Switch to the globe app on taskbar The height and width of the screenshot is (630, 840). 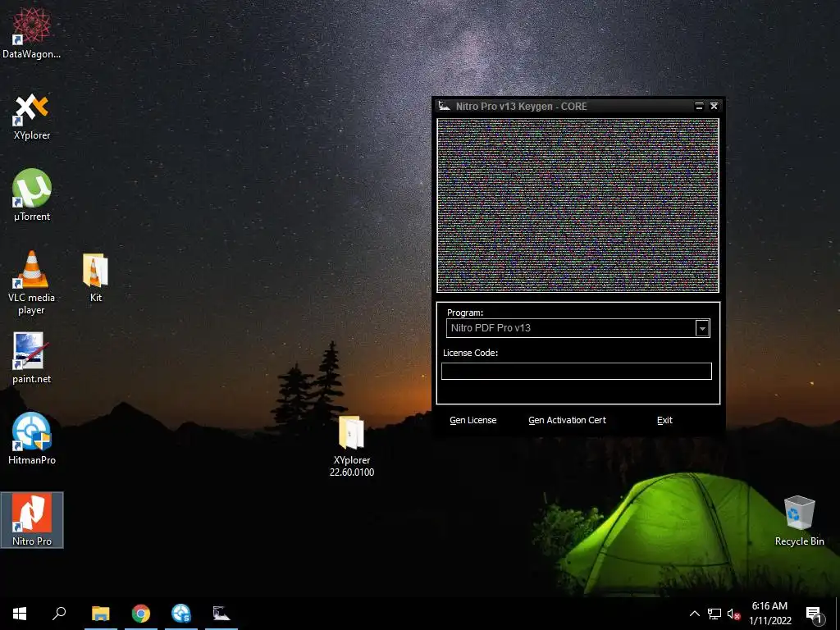click(181, 614)
